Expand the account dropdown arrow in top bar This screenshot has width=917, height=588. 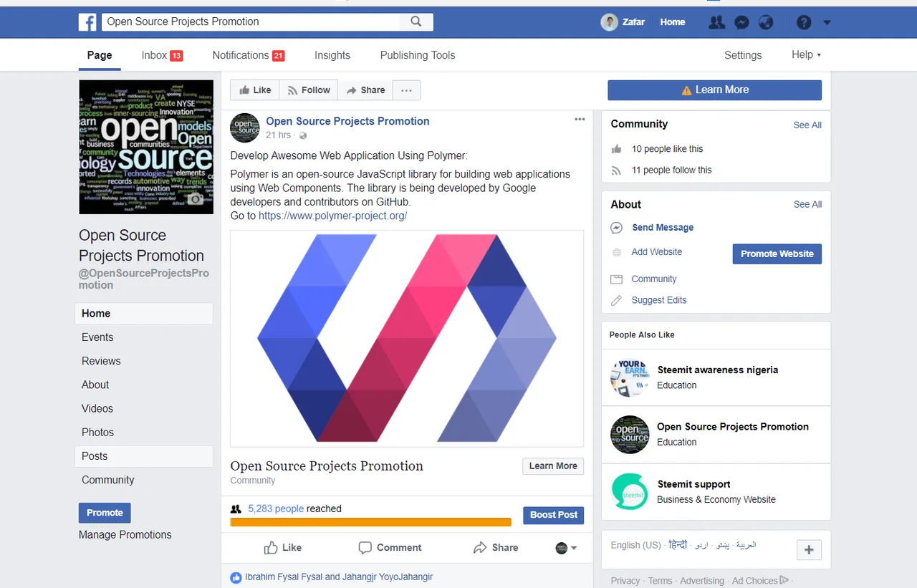(827, 22)
